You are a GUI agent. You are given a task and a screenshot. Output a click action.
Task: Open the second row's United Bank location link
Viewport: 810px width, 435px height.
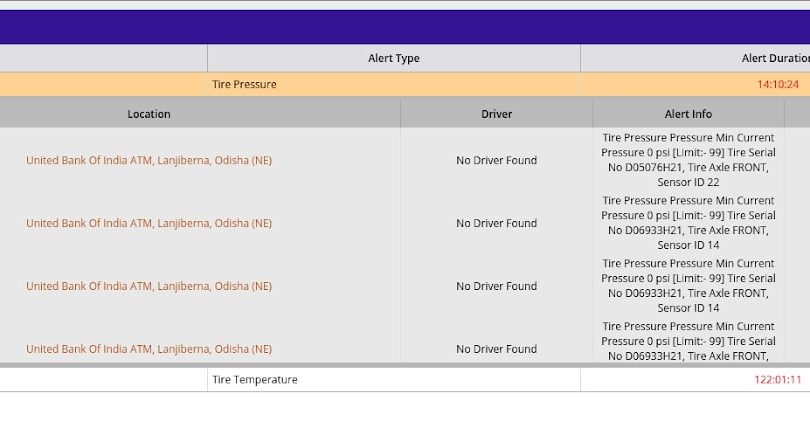tap(149, 223)
